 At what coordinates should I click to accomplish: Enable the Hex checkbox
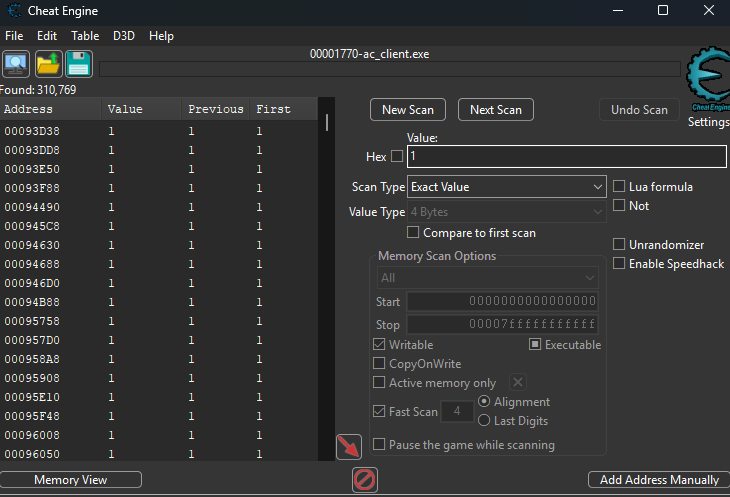point(397,157)
